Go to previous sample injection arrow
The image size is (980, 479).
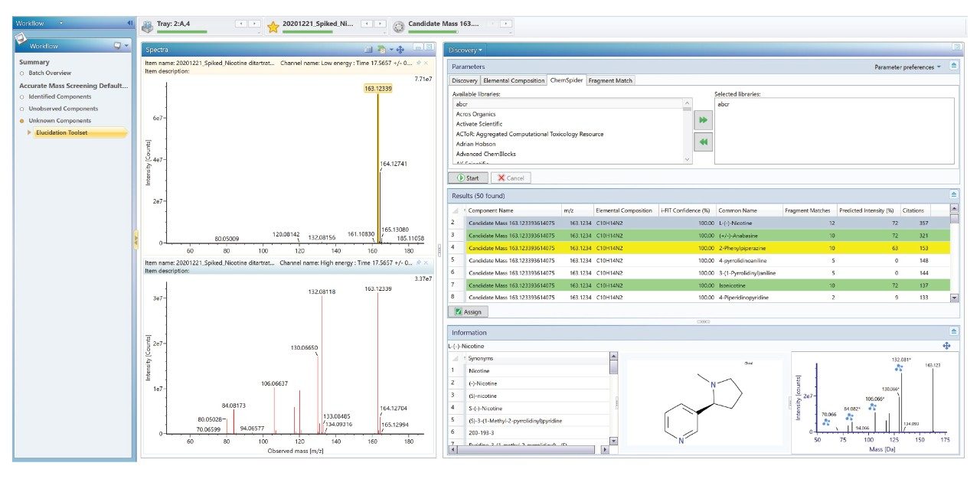[x=367, y=24]
